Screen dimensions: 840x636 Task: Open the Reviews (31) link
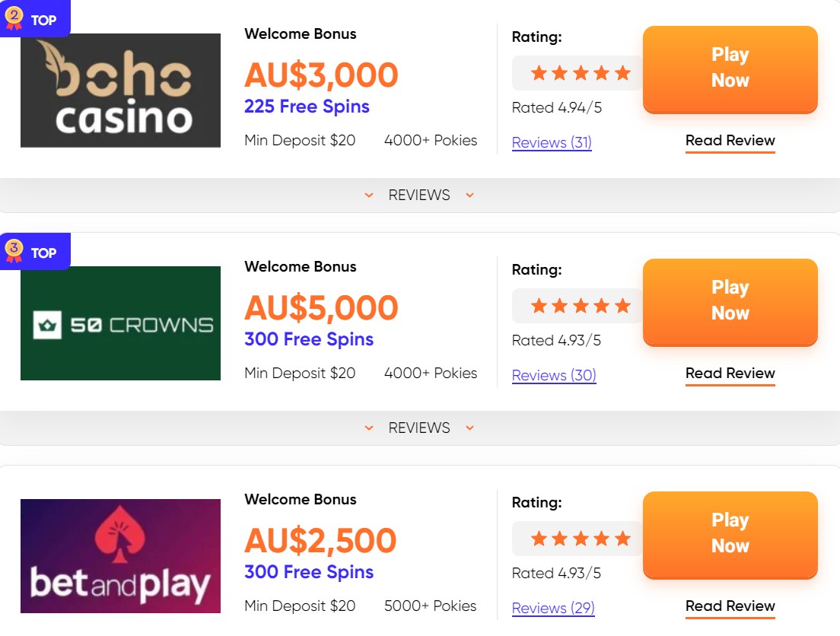(552, 142)
